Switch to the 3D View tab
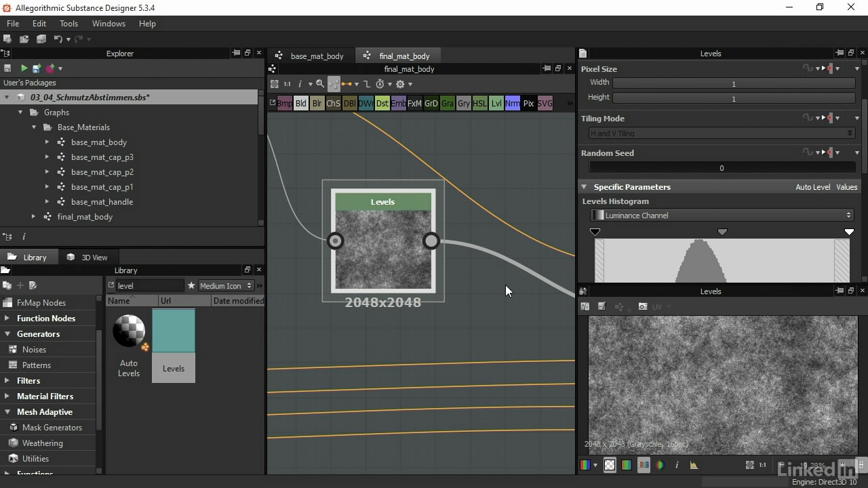This screenshot has height=488, width=868. 87,258
